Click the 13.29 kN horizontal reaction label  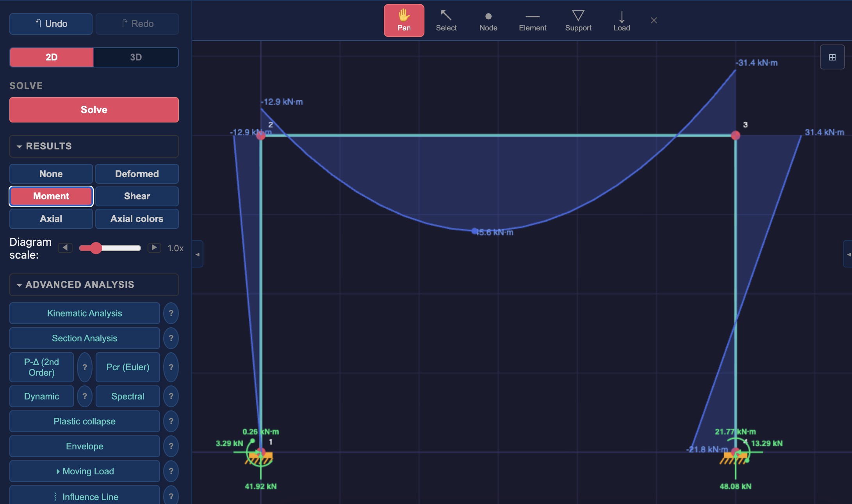[766, 444]
